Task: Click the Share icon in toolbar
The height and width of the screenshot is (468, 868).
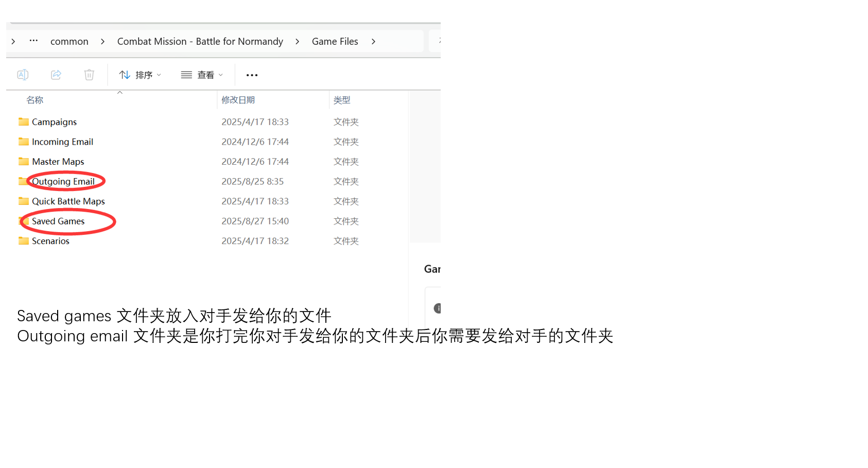Action: click(x=56, y=75)
